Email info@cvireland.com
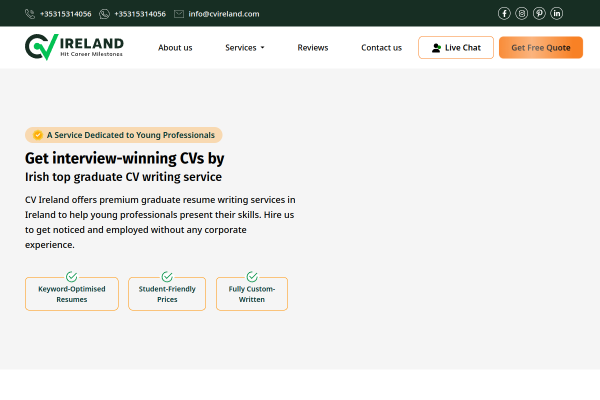Viewport: 600px width, 400px height. pyautogui.click(x=224, y=14)
